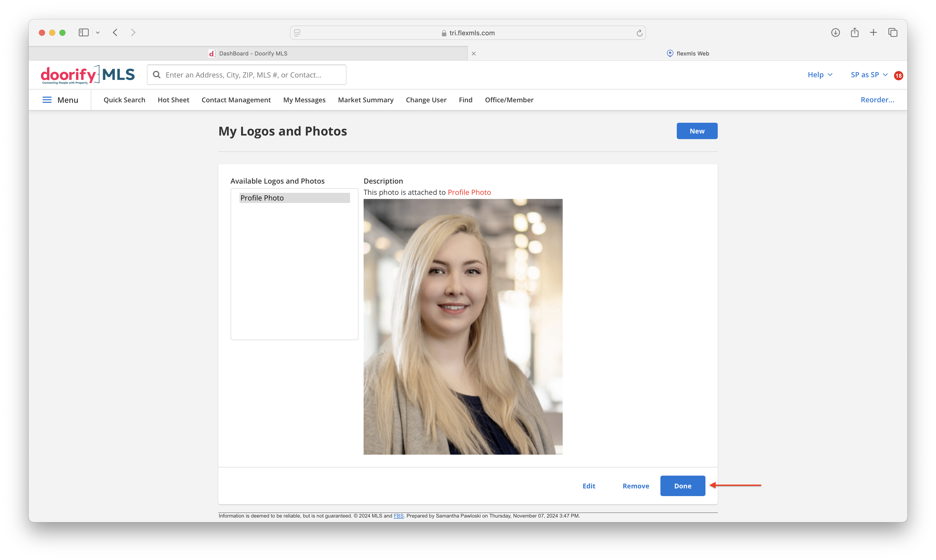936x560 pixels.
Task: Reload the page with the refresh icon
Action: [639, 33]
